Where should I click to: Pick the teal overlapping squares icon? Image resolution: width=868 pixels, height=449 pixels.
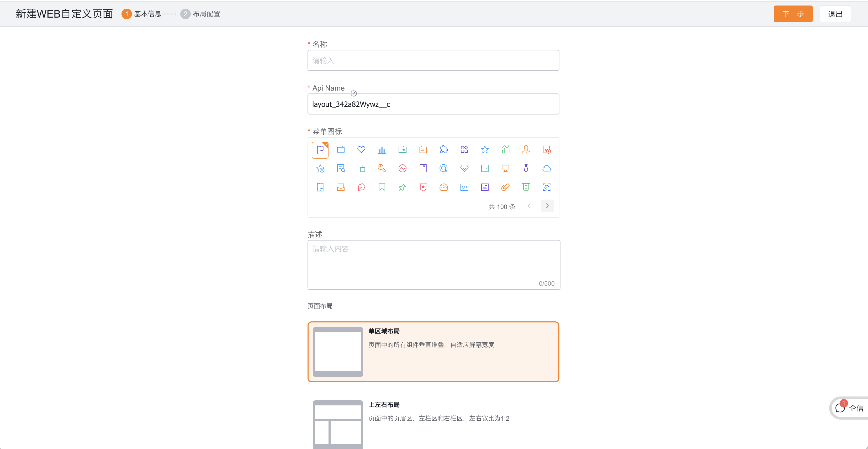[361, 169]
